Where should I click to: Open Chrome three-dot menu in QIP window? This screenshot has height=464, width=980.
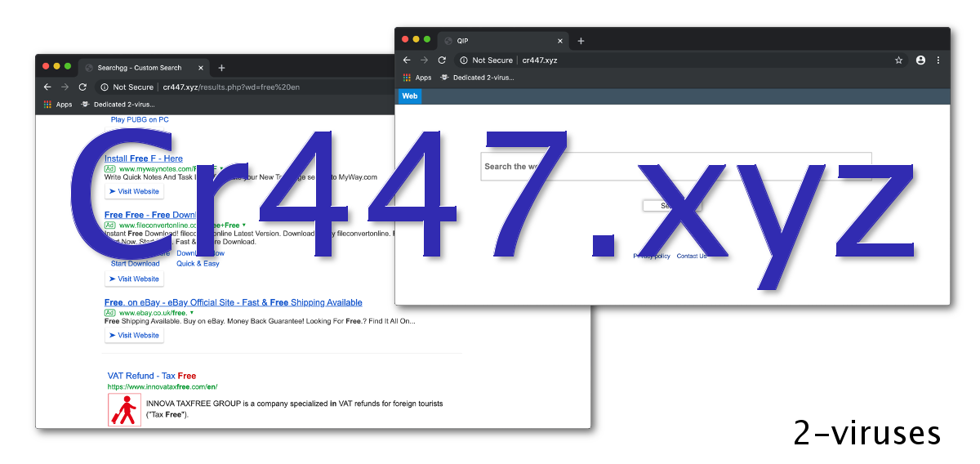pos(938,60)
